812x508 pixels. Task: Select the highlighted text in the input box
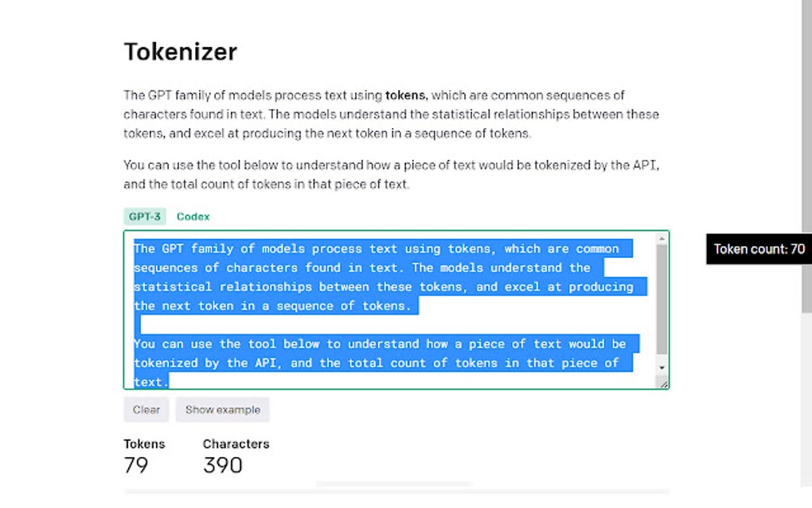coord(382,287)
